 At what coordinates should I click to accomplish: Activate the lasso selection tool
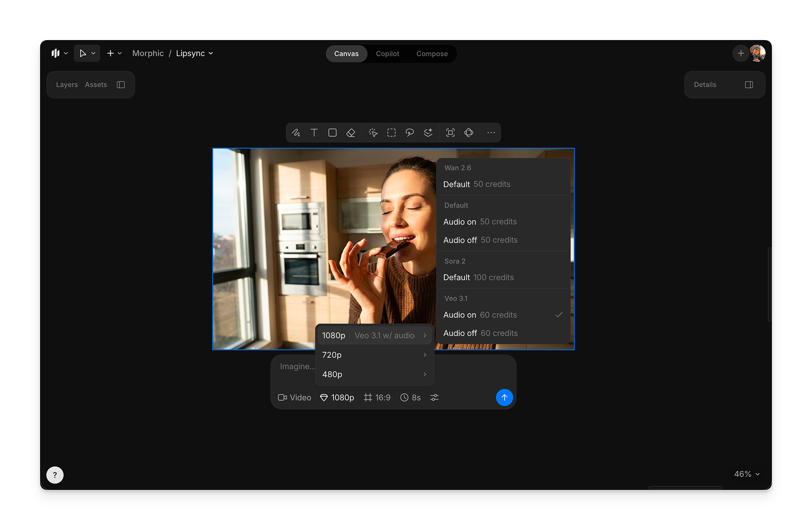(x=410, y=133)
